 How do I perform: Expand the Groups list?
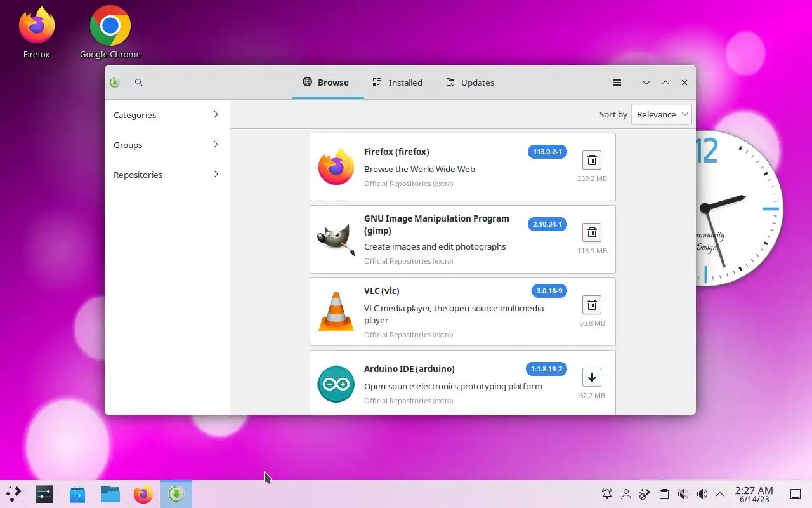[x=167, y=145]
